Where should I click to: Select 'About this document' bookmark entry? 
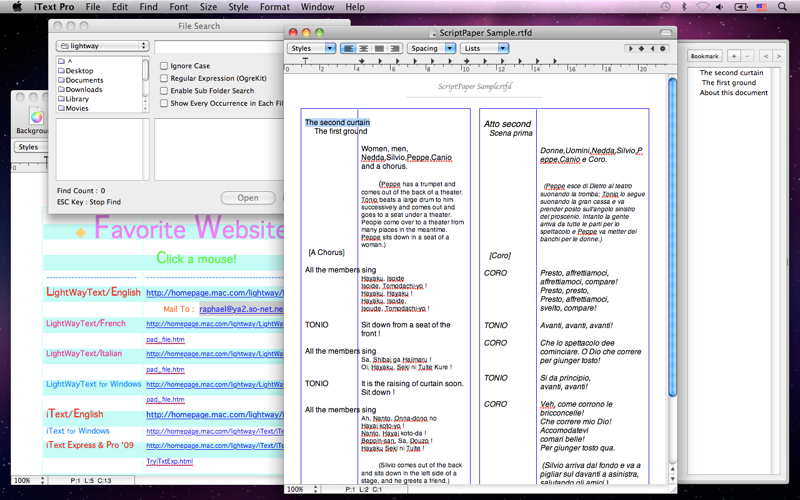[734, 93]
